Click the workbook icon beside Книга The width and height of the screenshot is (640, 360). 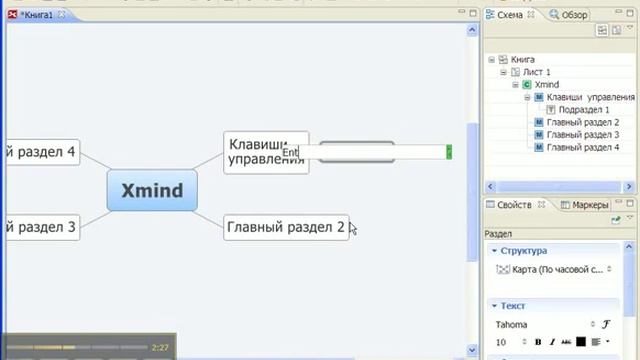503,60
